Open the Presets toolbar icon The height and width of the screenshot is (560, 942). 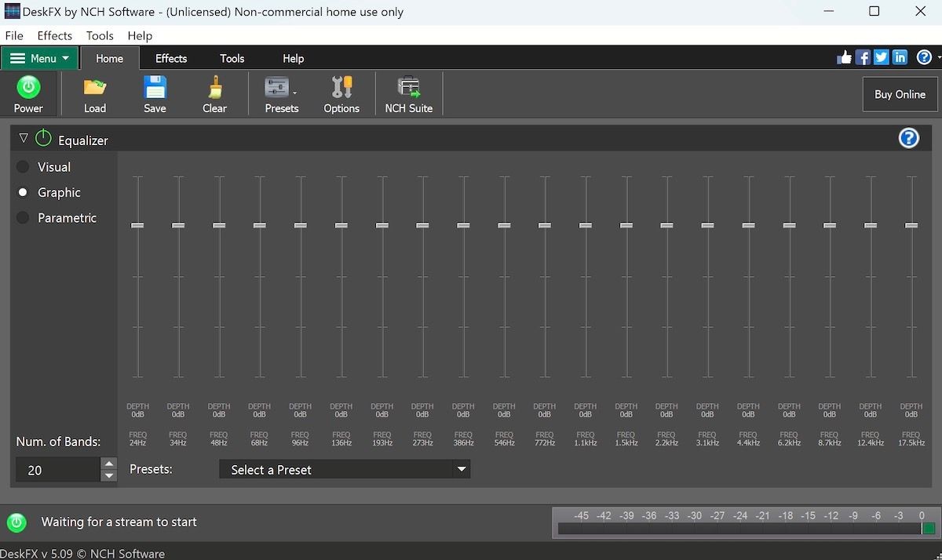[x=277, y=86]
